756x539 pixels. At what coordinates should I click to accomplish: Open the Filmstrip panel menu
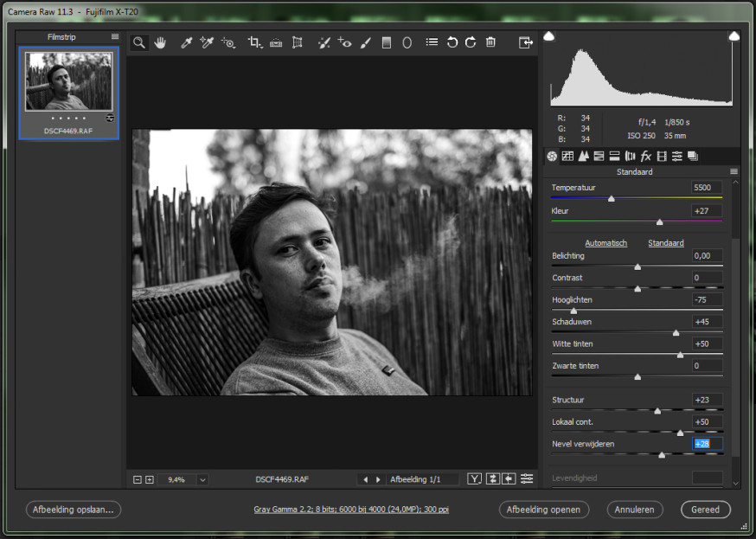[x=115, y=36]
